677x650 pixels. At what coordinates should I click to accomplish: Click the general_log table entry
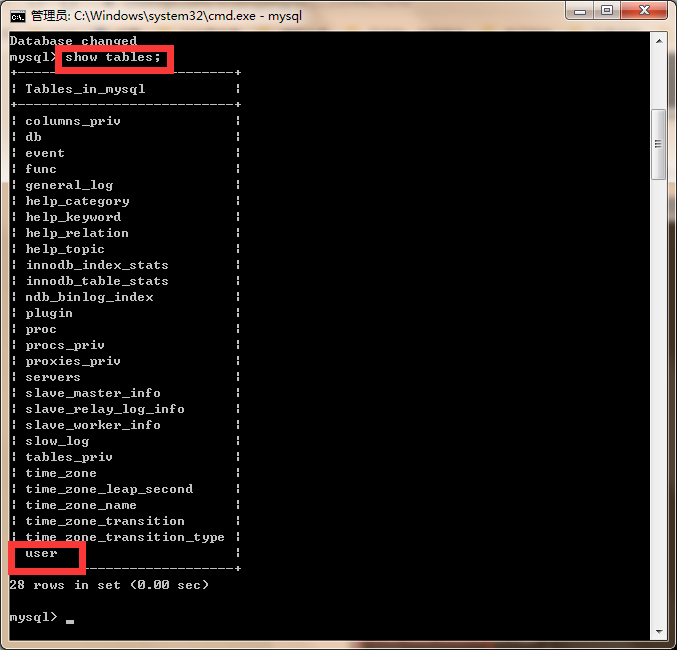(69, 185)
